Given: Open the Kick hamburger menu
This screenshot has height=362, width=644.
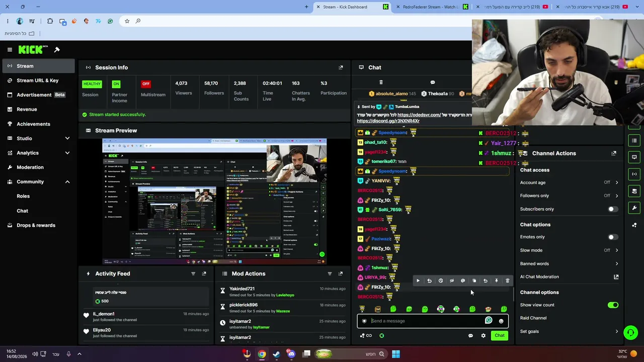Looking at the screenshot, I should 10,49.
